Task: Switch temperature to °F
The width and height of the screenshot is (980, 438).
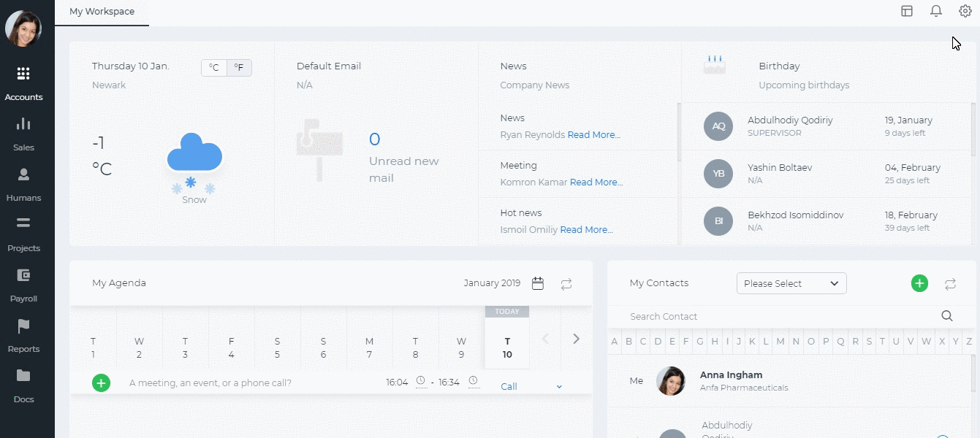Action: [239, 68]
